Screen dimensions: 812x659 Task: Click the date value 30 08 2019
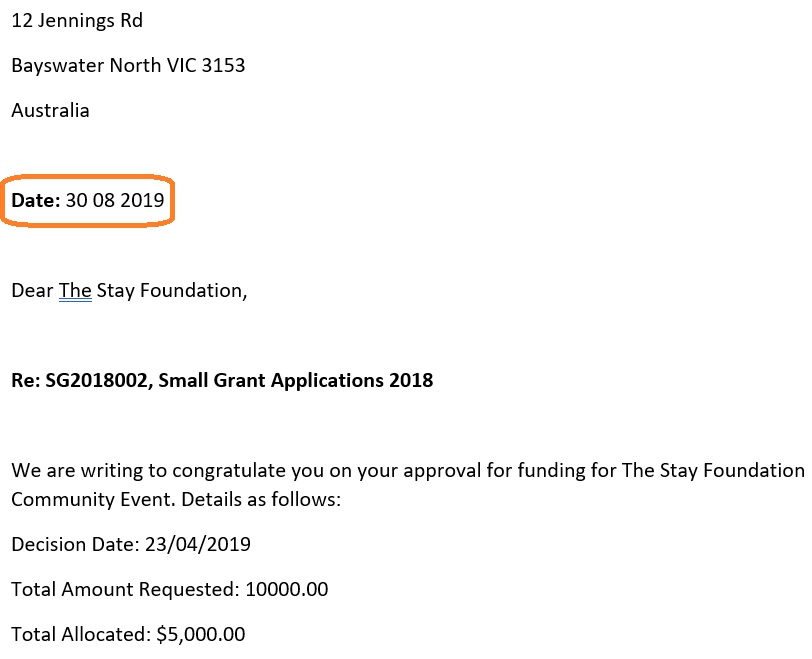(115, 201)
